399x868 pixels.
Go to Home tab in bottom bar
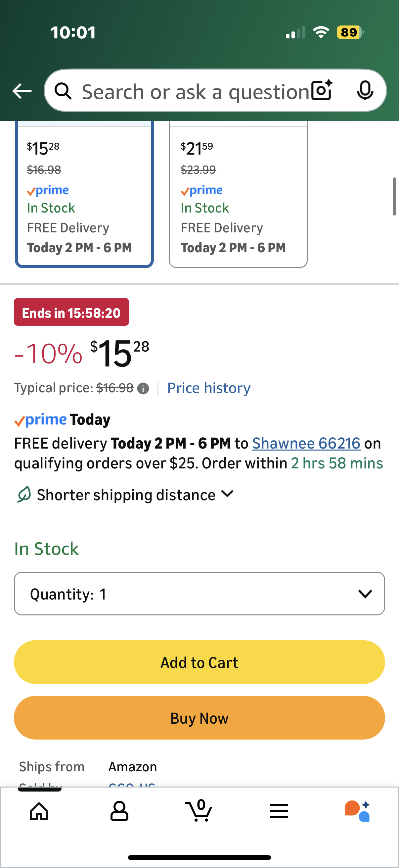coord(39,811)
